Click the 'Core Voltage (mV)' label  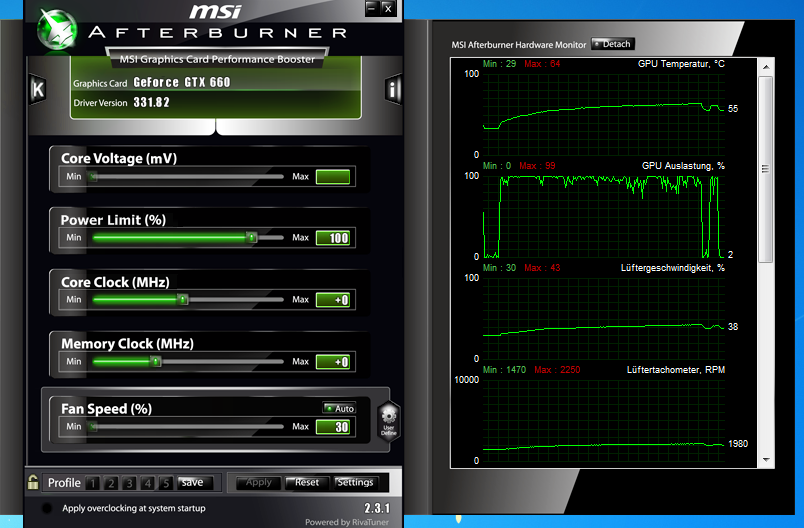[119, 158]
